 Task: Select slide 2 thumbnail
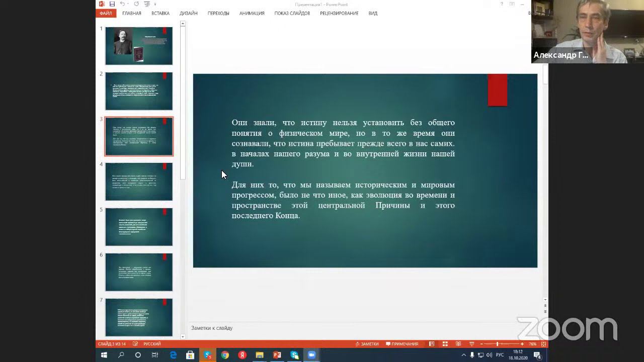(x=139, y=91)
